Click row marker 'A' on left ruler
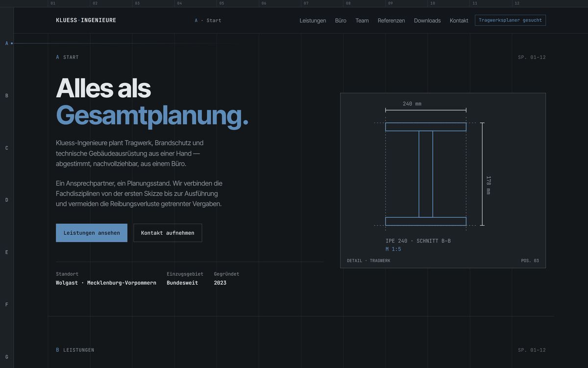 (x=7, y=43)
